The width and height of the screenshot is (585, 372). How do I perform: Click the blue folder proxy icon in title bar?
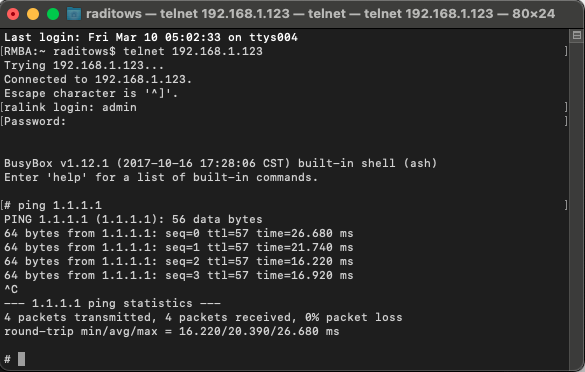click(x=74, y=14)
